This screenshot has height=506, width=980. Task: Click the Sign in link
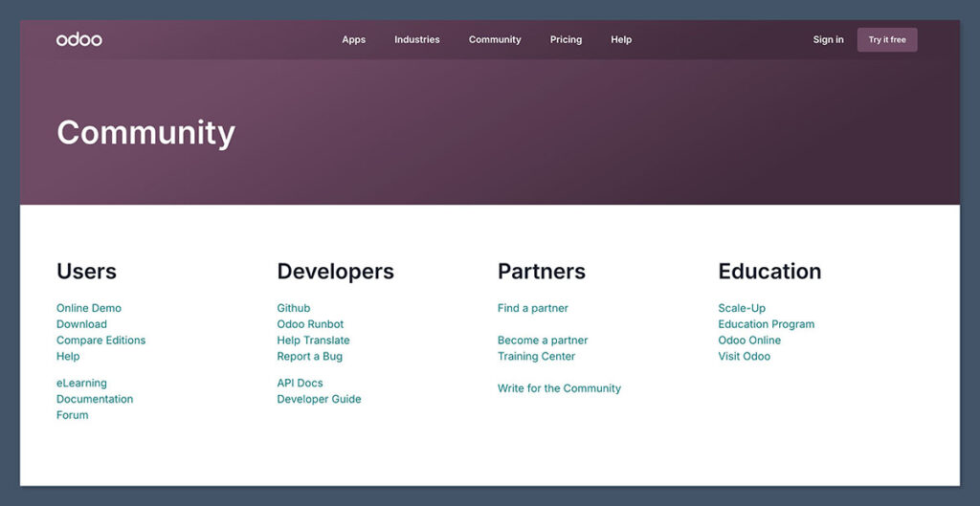[828, 39]
